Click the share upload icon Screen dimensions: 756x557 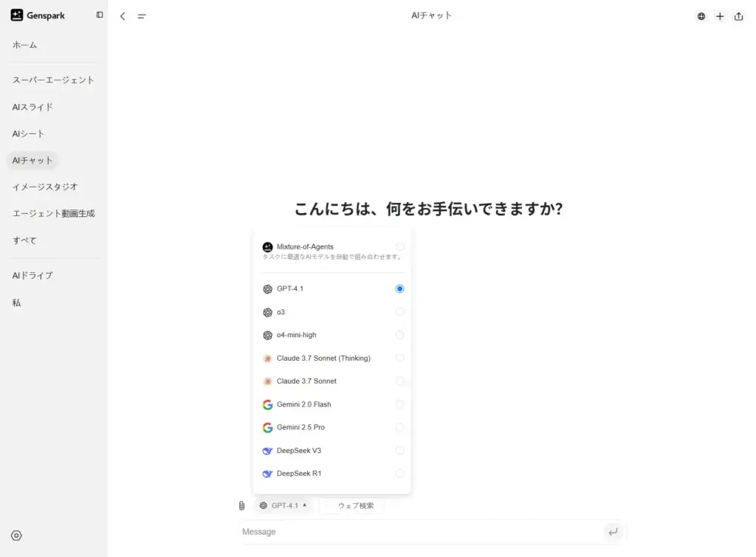point(738,16)
